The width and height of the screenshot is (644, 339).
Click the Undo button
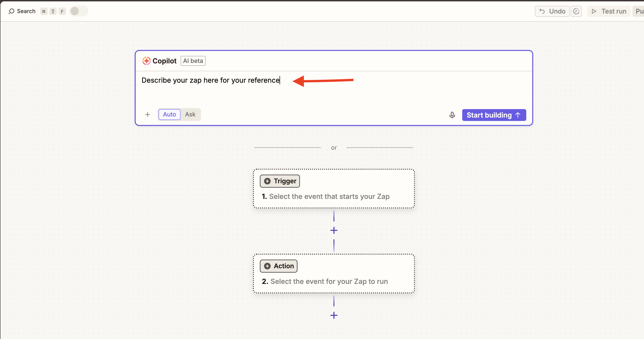552,11
